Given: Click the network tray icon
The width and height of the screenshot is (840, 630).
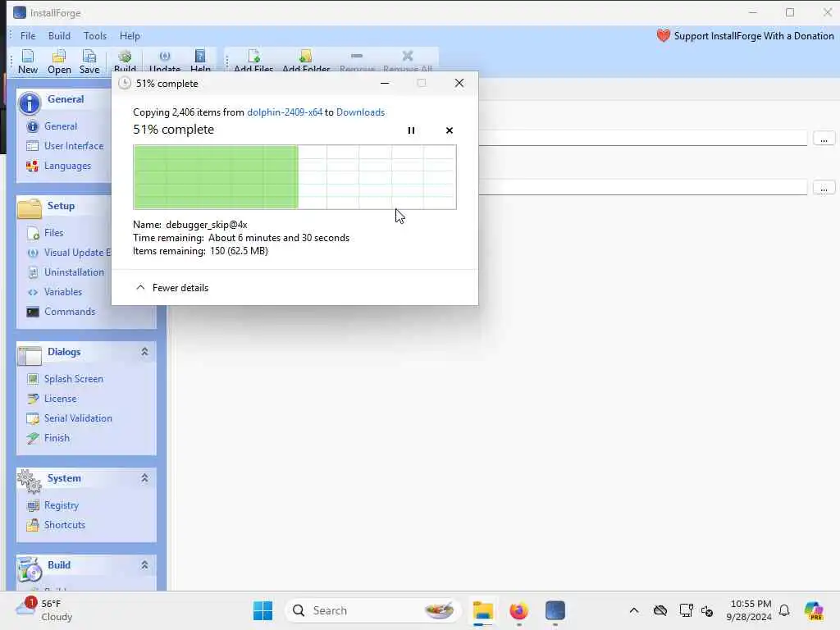Looking at the screenshot, I should tap(686, 610).
